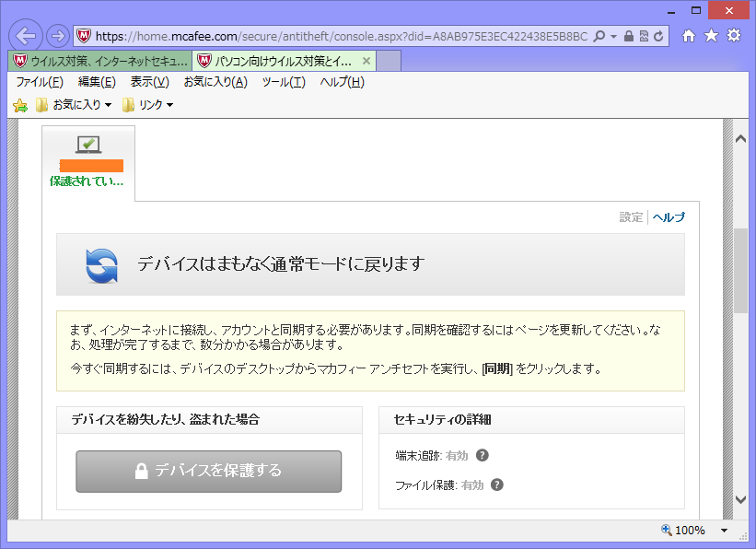Go back with the browser back arrow
This screenshot has width=756, height=549.
pos(26,36)
